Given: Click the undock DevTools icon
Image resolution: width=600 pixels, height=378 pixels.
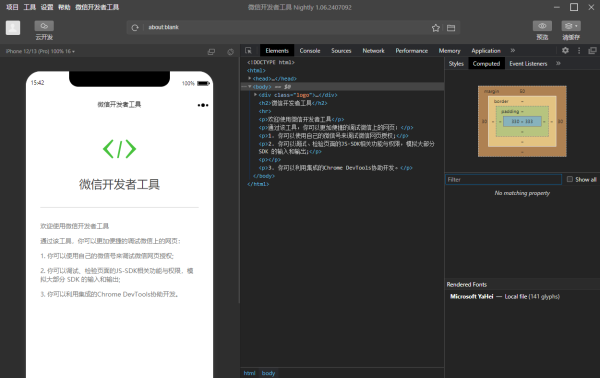Looking at the screenshot, I should [592, 51].
